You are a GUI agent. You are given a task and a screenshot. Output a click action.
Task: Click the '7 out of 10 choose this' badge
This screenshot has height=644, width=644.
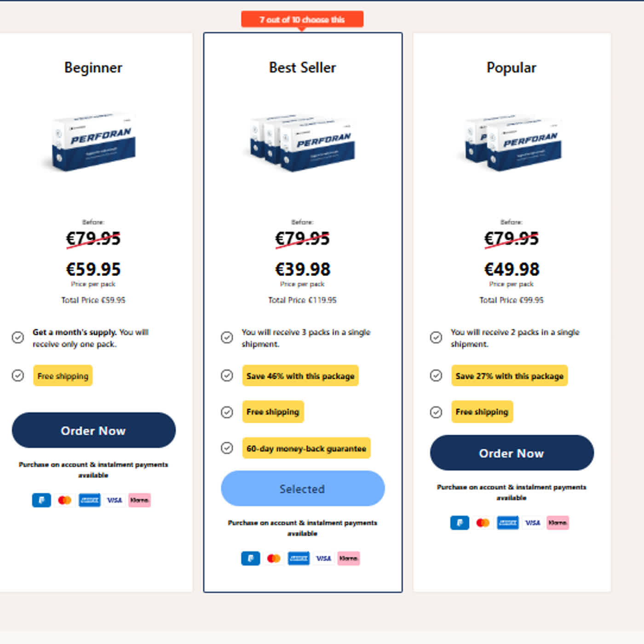[302, 20]
